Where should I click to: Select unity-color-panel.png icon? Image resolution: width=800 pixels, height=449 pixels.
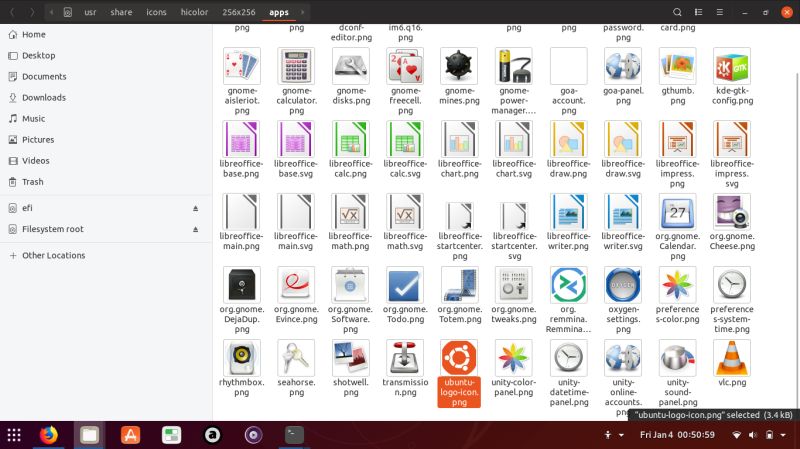click(x=514, y=358)
